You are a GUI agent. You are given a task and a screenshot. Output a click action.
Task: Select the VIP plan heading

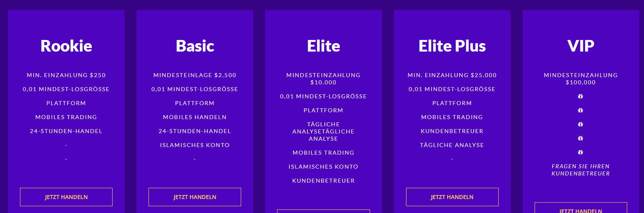click(581, 46)
